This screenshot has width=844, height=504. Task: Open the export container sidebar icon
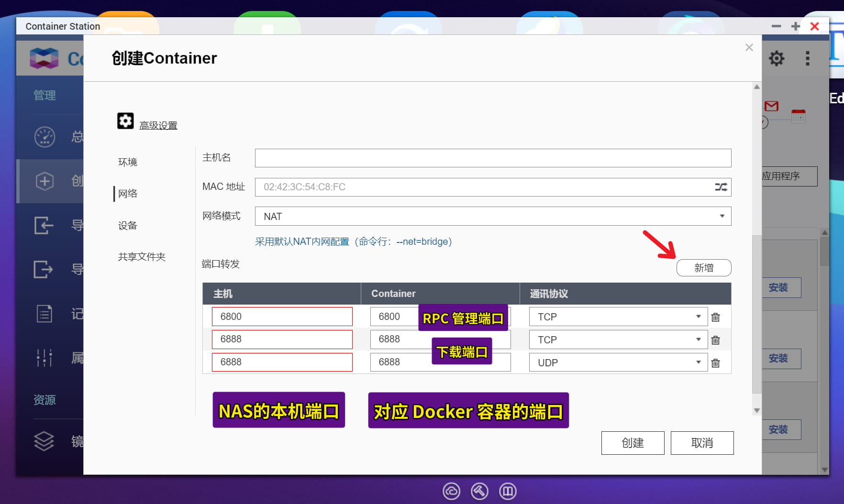(x=44, y=269)
